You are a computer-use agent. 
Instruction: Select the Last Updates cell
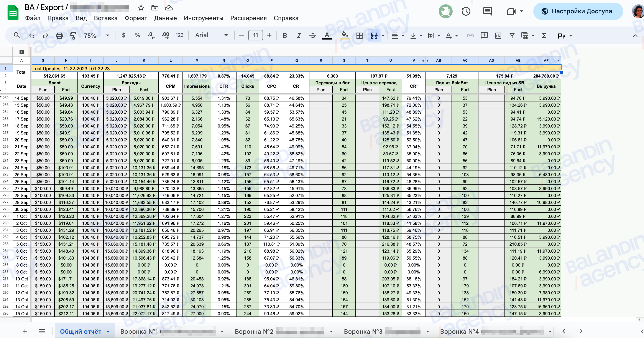[296, 69]
